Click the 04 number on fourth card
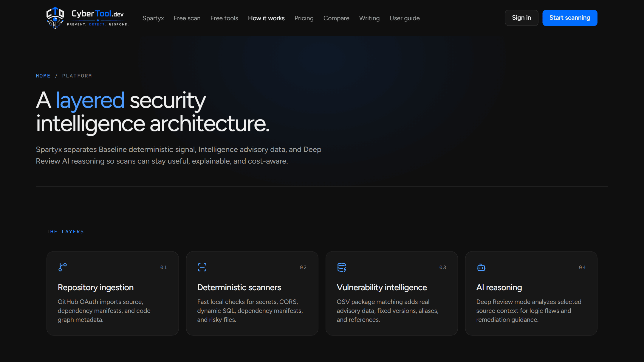This screenshot has width=644, height=362. tap(582, 268)
